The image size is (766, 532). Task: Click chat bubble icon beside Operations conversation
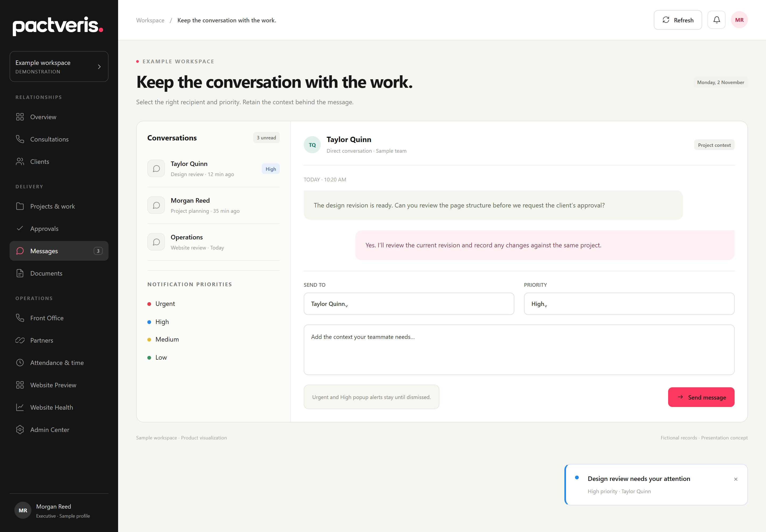pyautogui.click(x=156, y=242)
